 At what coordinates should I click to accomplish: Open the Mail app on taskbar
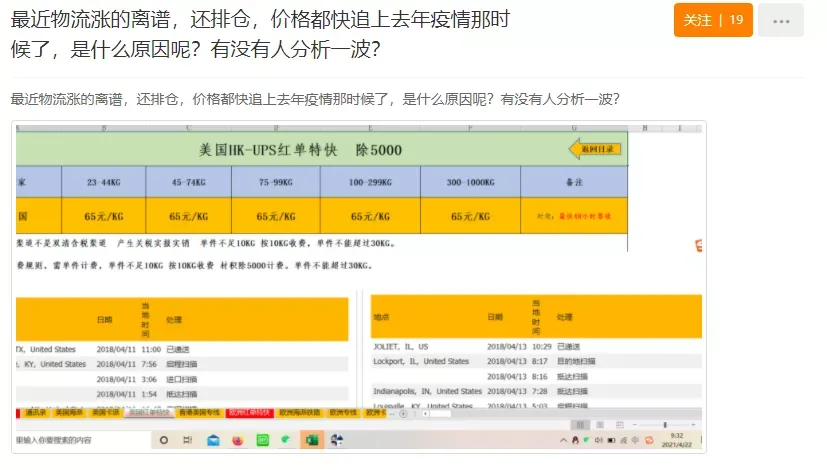pos(213,440)
